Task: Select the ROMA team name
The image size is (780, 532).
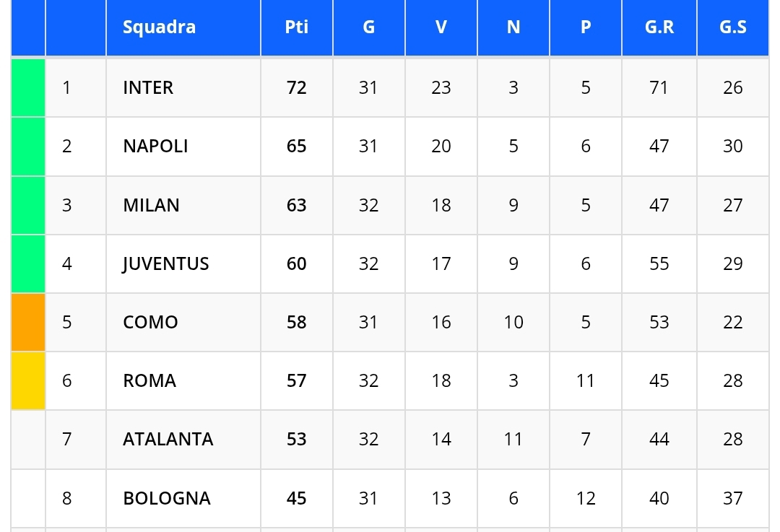Action: (x=149, y=381)
